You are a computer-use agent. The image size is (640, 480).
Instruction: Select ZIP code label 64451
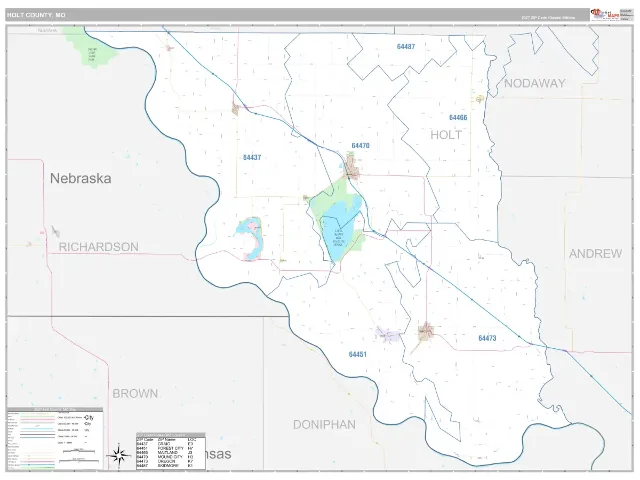tap(358, 354)
